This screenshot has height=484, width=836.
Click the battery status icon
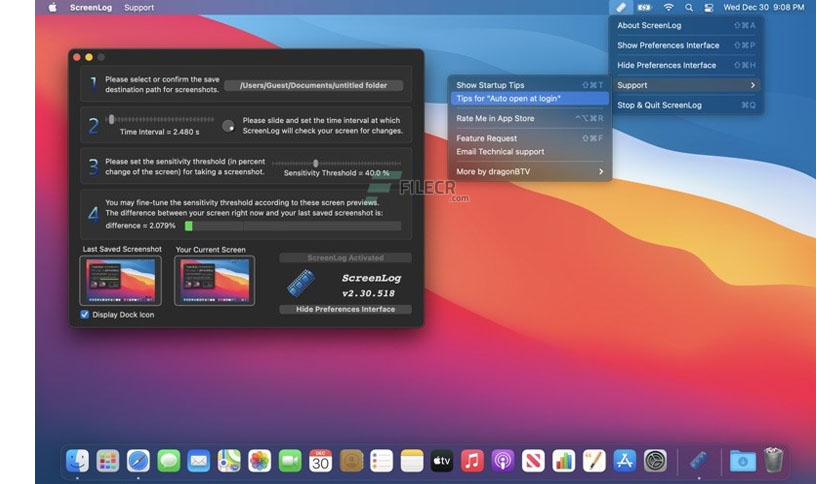[645, 7]
